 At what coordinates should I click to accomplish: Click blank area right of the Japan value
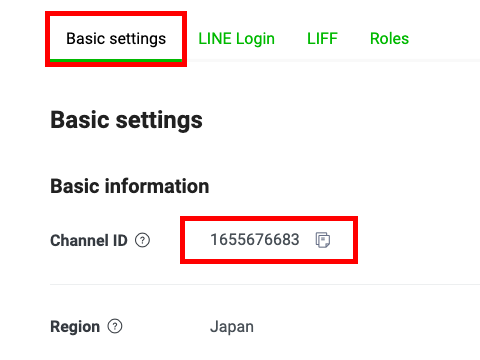pos(367,327)
